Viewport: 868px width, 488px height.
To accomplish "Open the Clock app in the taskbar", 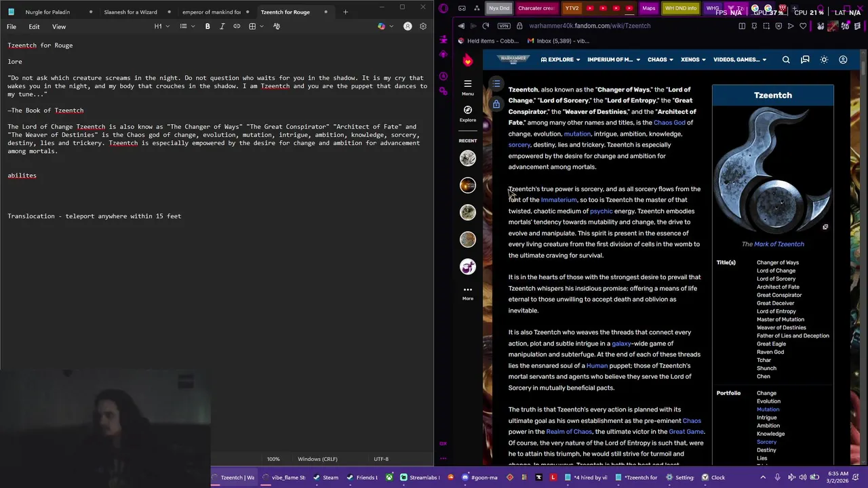I will [x=713, y=477].
